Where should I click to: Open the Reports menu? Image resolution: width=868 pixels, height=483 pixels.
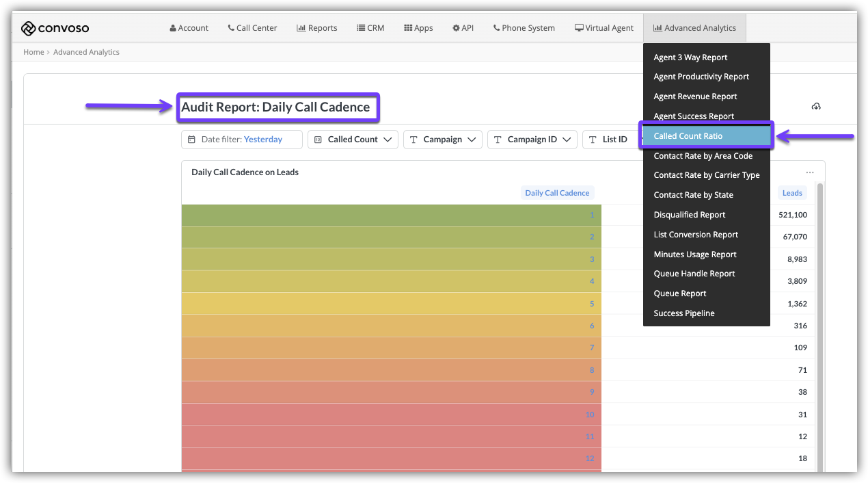coord(316,28)
